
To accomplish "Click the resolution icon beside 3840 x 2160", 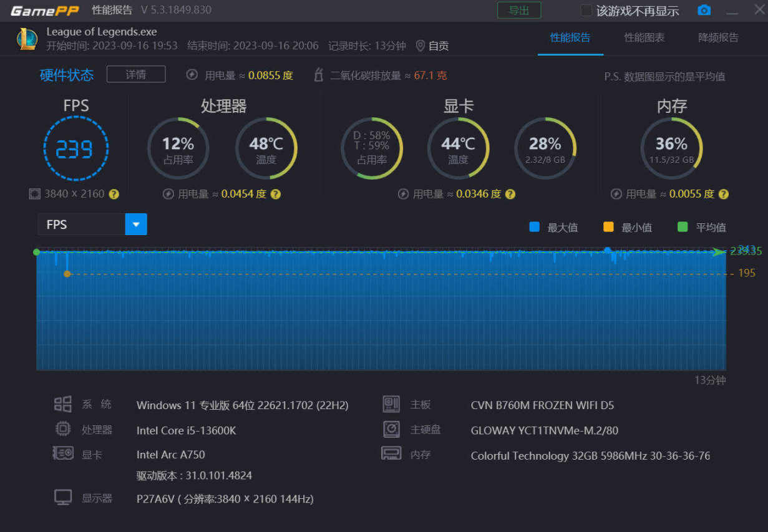I will point(35,194).
